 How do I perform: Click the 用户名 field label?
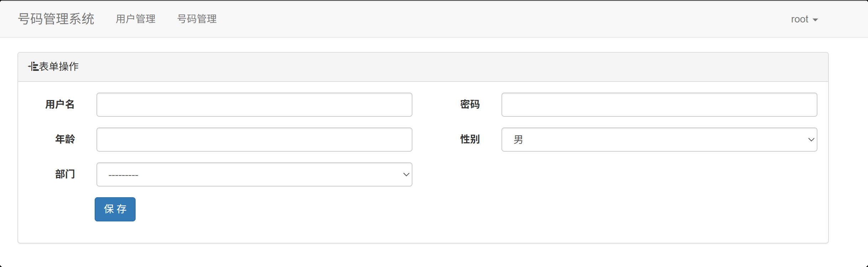click(60, 104)
